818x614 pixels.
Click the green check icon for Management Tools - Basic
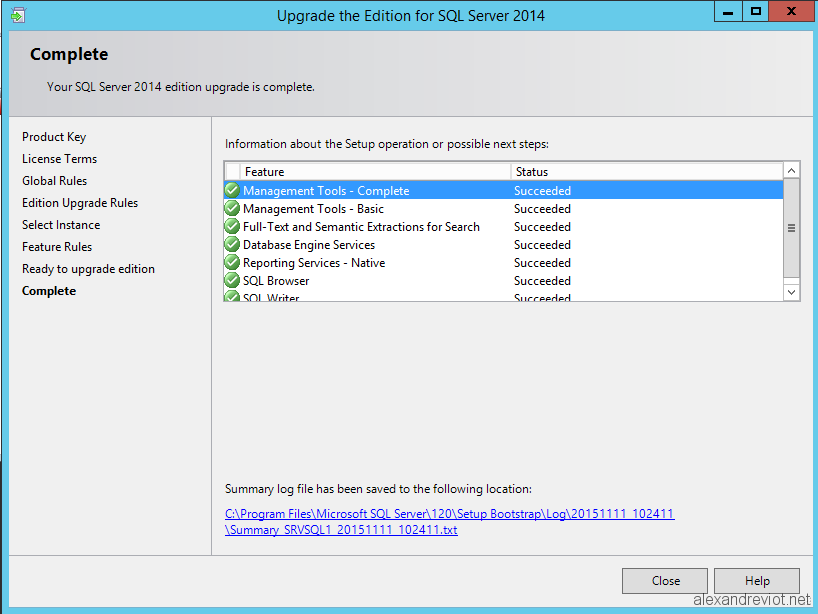coord(232,209)
